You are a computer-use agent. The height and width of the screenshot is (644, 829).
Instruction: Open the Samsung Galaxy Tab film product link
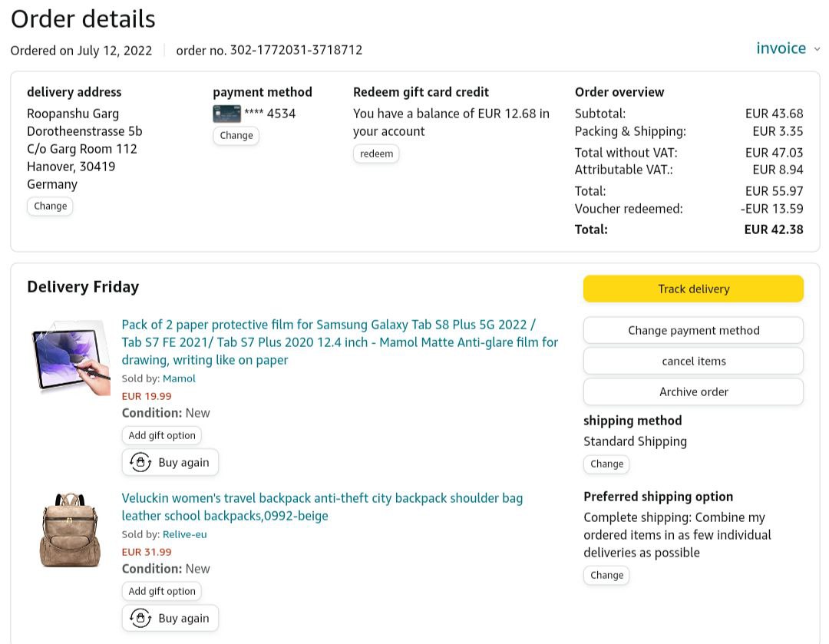(339, 342)
